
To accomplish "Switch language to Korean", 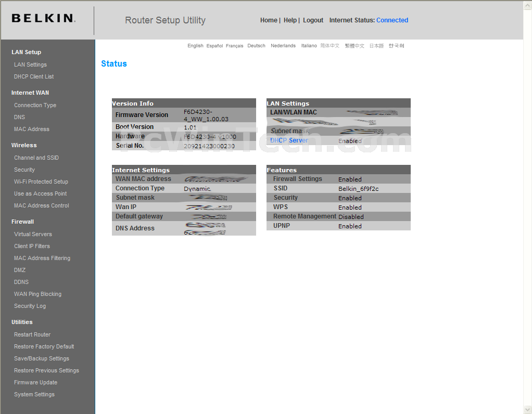I will pos(396,46).
